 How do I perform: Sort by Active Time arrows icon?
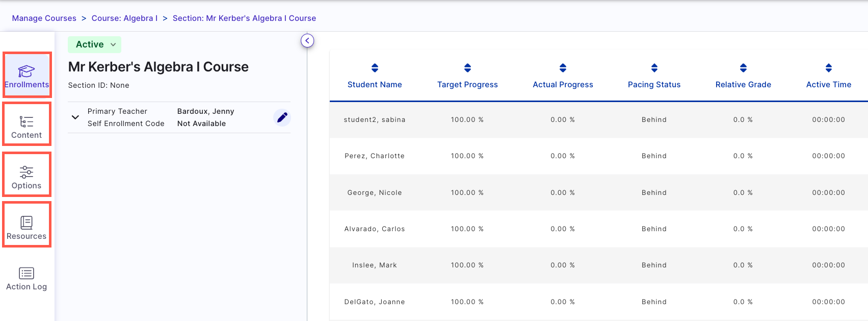(829, 68)
